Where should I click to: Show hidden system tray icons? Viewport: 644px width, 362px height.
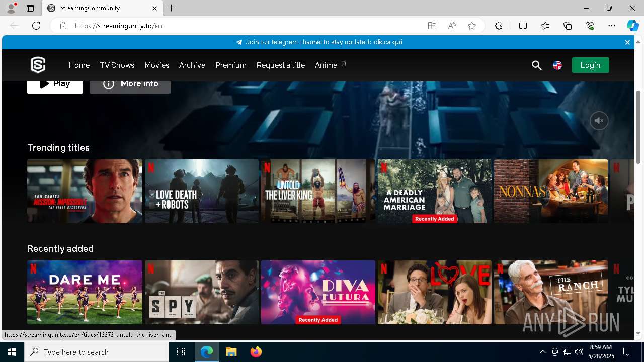[542, 352]
